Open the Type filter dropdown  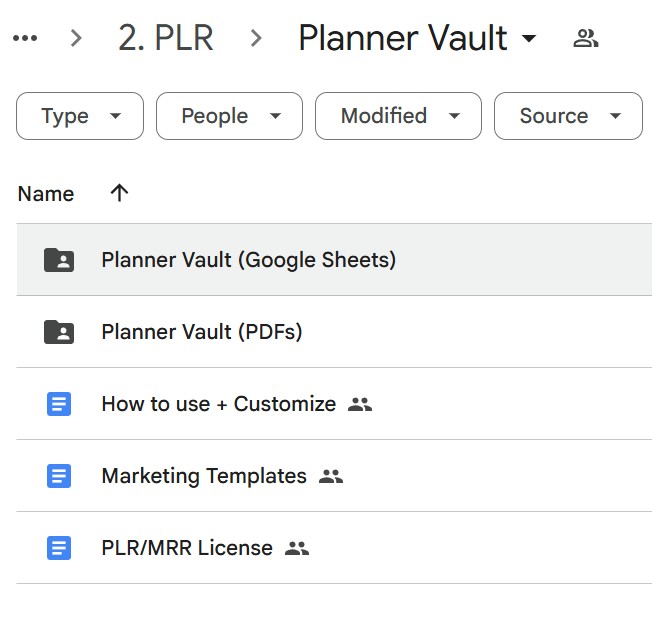(x=80, y=116)
